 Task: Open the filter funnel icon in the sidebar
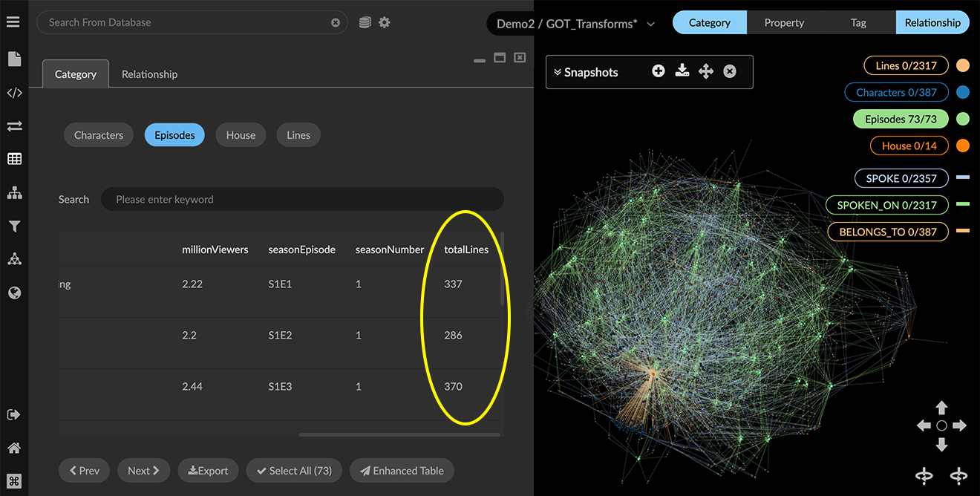(14, 226)
